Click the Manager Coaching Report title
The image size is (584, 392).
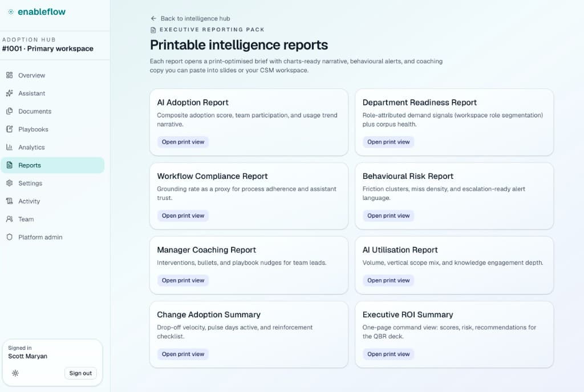(x=206, y=250)
